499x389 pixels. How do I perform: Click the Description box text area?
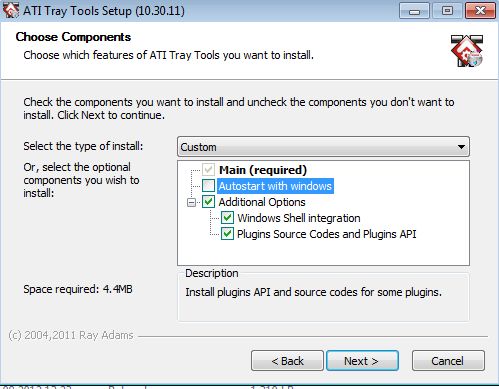323,297
